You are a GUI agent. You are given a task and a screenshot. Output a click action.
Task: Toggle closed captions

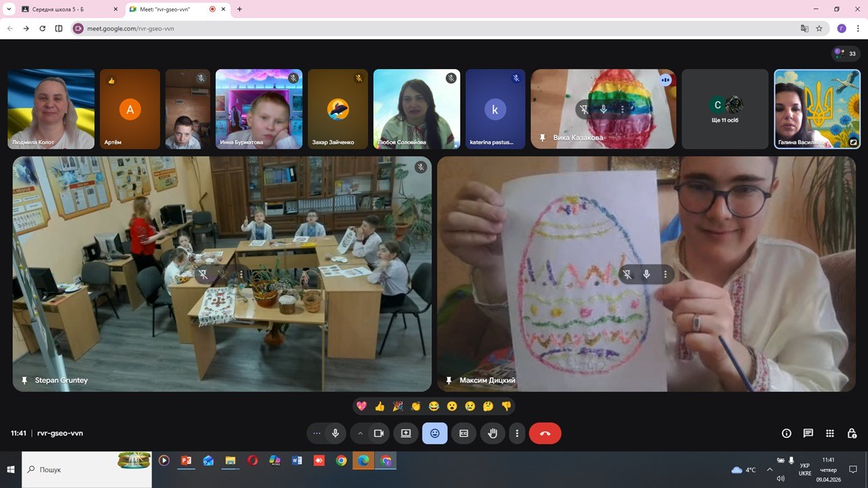point(464,433)
